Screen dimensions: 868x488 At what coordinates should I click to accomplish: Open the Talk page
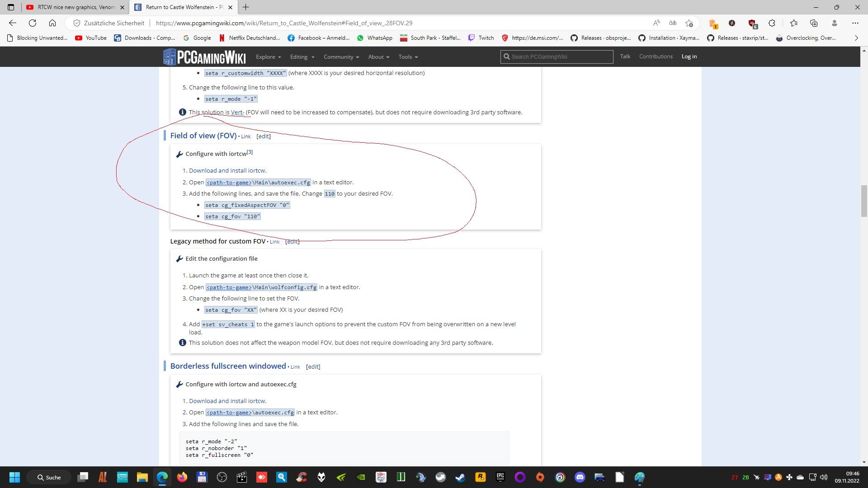click(x=625, y=56)
